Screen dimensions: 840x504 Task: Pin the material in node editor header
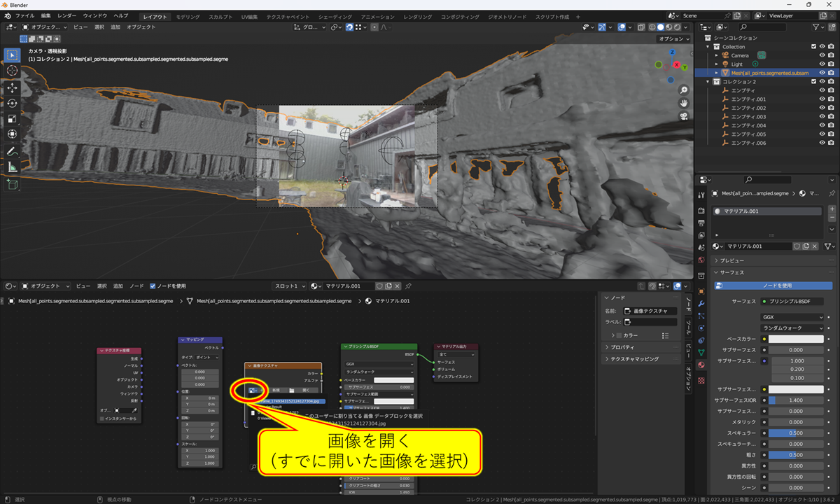(408, 286)
